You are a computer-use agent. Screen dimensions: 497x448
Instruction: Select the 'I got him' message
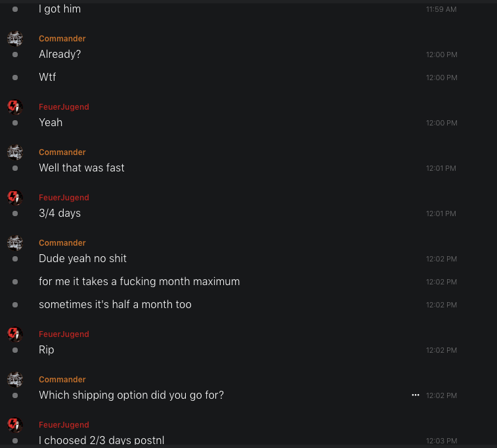click(x=60, y=9)
